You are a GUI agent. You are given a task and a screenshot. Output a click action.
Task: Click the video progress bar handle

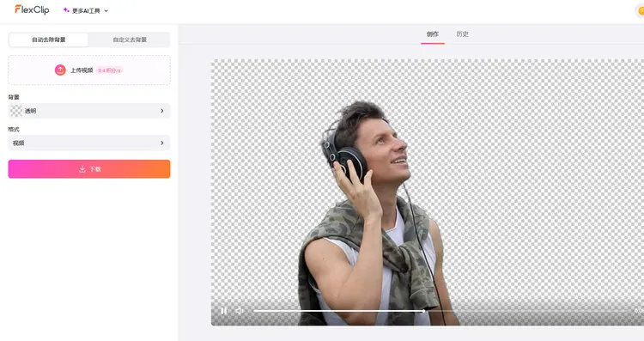click(x=423, y=311)
